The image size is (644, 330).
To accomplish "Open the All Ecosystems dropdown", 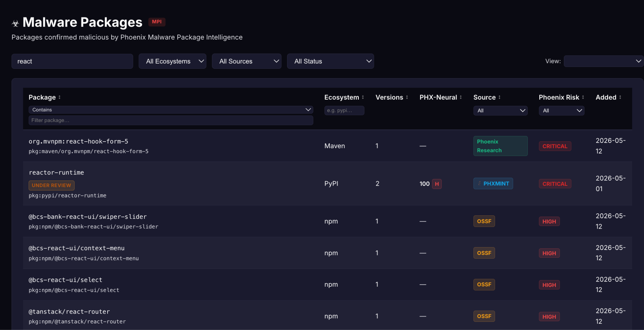I will click(x=172, y=61).
